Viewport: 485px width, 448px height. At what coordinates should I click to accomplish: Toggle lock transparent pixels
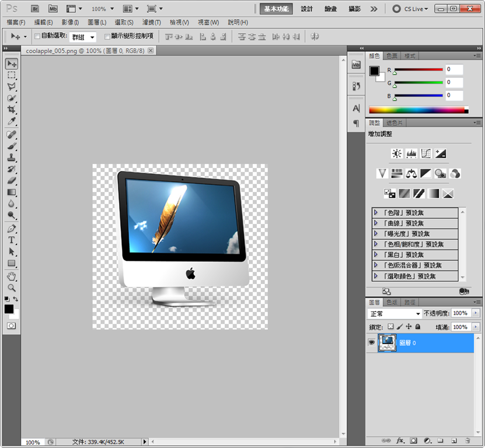390,327
